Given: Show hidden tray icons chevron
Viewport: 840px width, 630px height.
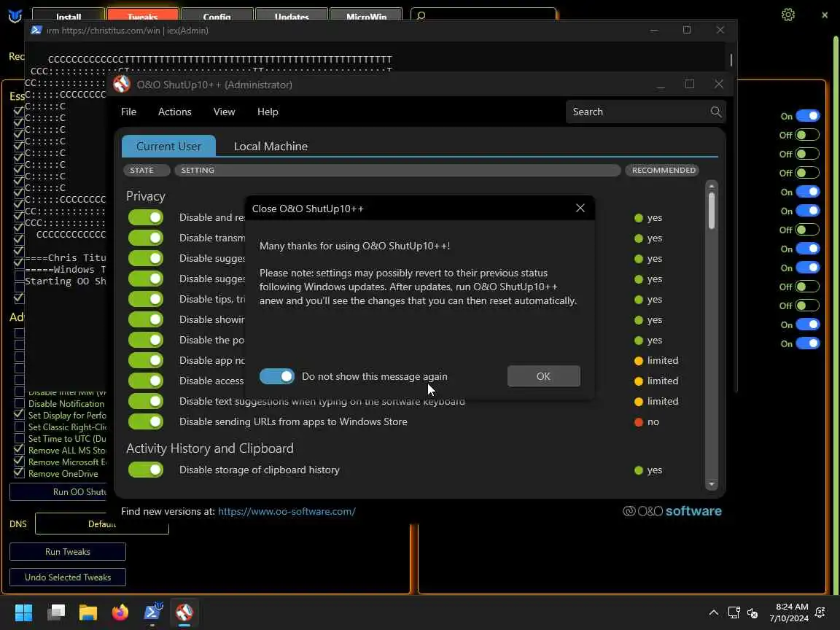Looking at the screenshot, I should click(x=714, y=612).
